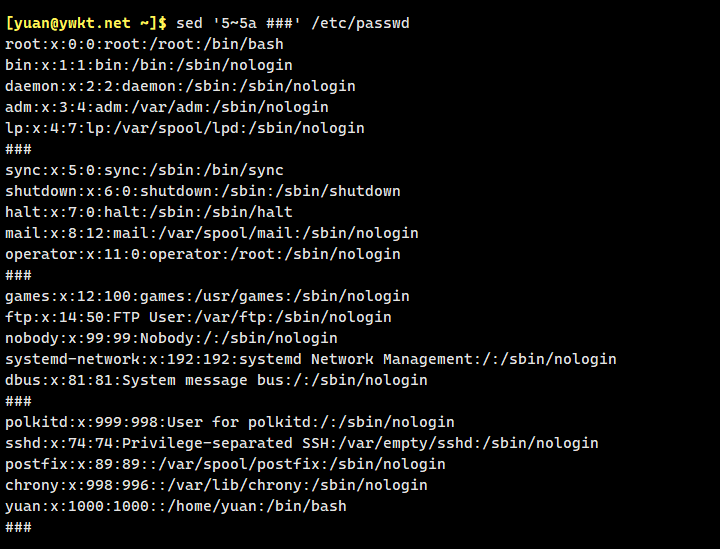Click the root account line
This screenshot has height=549, width=720.
pos(144,44)
